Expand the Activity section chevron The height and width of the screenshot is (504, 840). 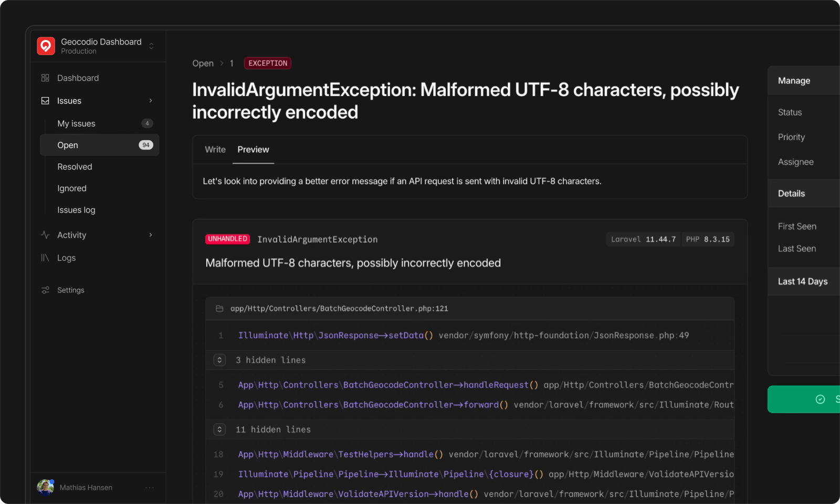tap(151, 235)
